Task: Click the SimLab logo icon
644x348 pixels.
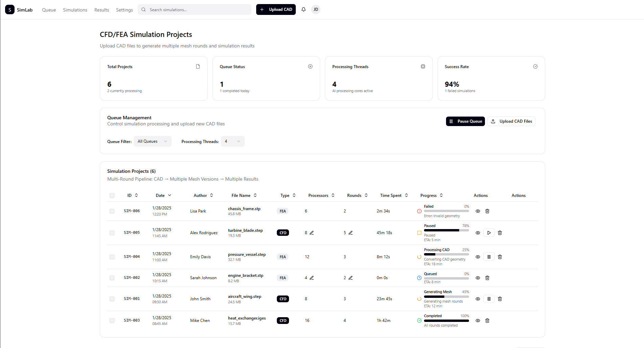Action: pyautogui.click(x=10, y=9)
